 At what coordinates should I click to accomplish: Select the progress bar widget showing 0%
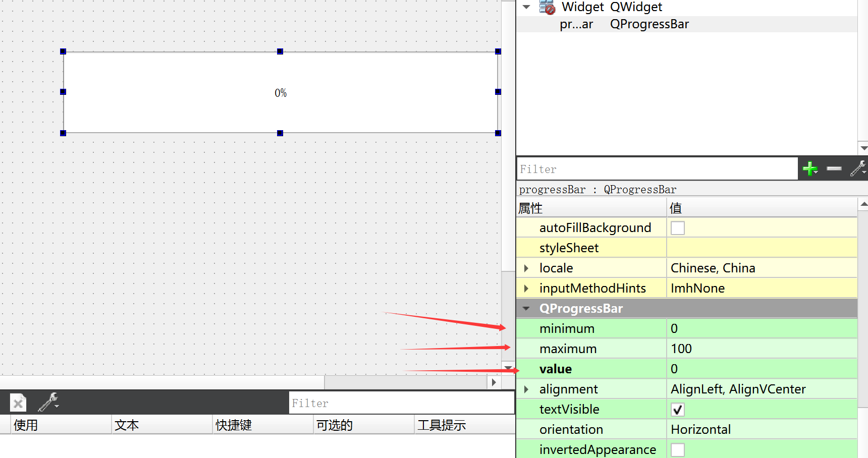point(281,92)
